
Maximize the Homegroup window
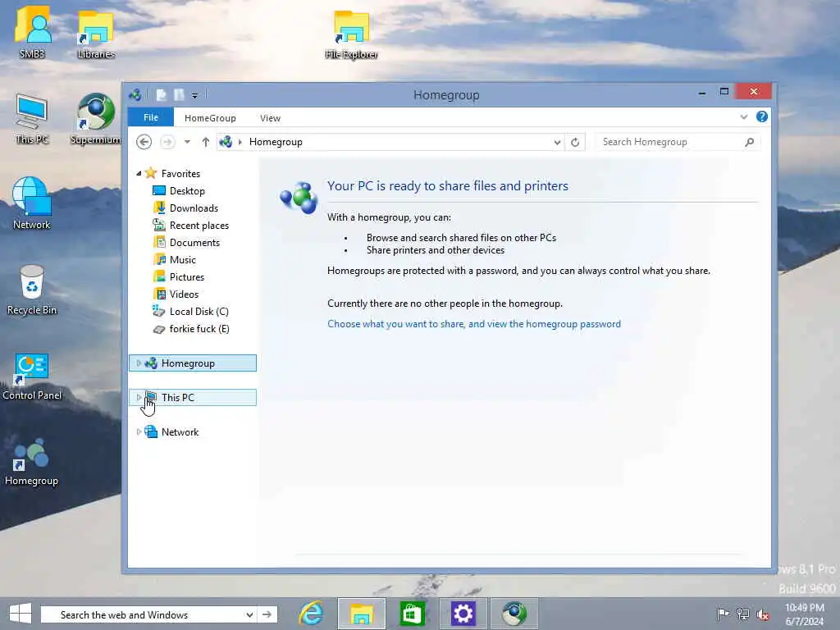click(x=724, y=92)
